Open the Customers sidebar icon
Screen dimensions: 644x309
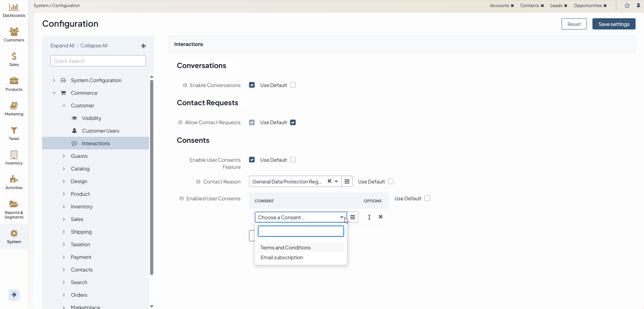[x=14, y=32]
